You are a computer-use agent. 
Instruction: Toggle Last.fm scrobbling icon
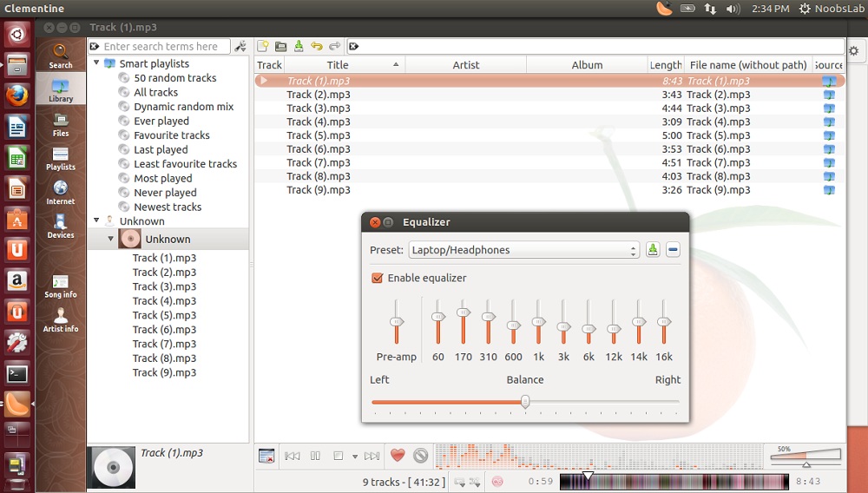[x=497, y=482]
